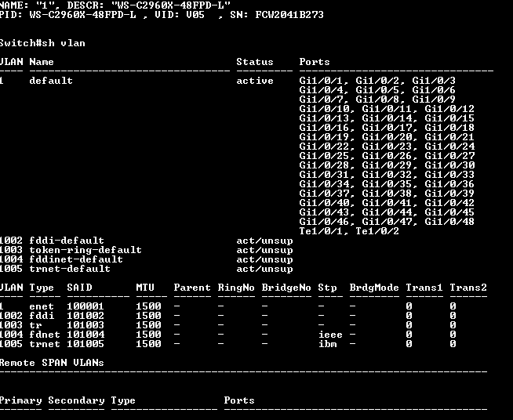The image size is (513, 420).
Task: Click the SAID value 101002
Action: click(85, 316)
